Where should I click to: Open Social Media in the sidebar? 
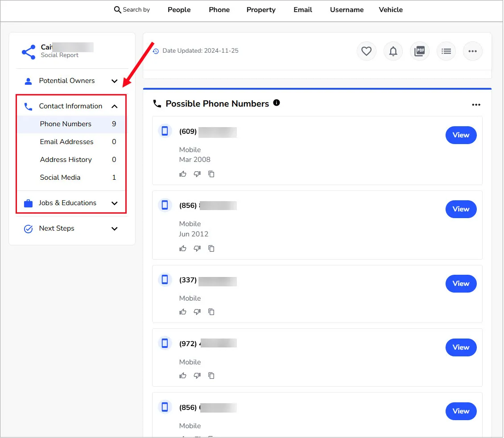[x=60, y=178]
